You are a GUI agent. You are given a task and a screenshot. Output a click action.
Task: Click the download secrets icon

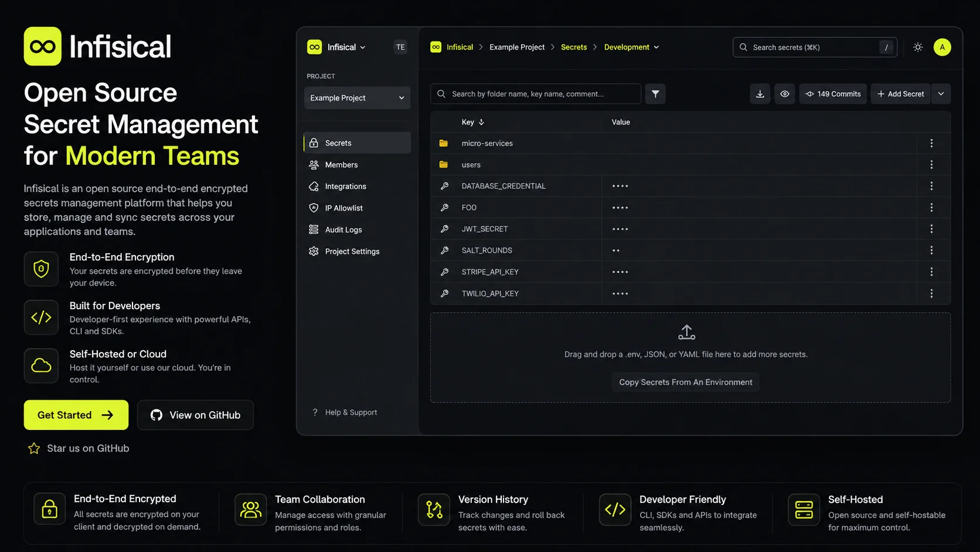click(760, 94)
